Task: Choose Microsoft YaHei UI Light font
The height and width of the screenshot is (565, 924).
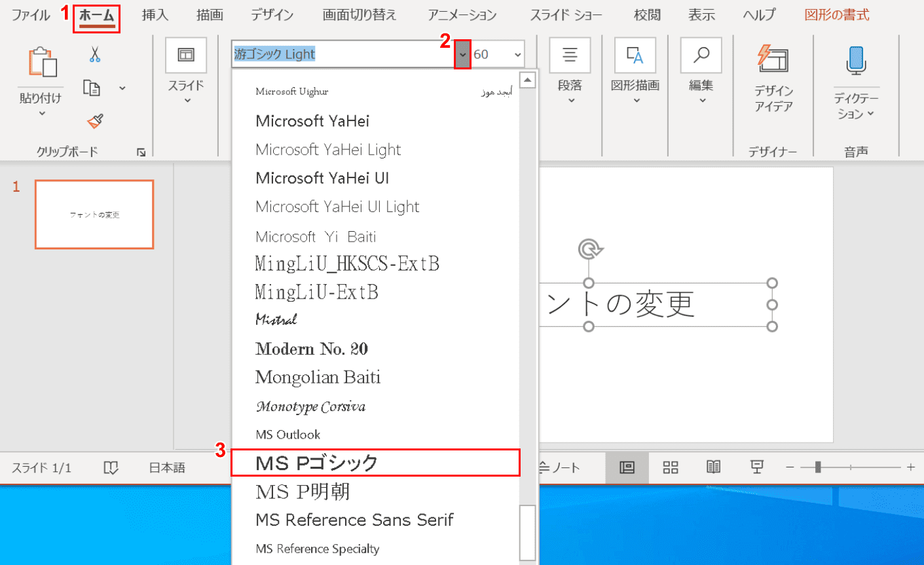Action: click(375, 207)
